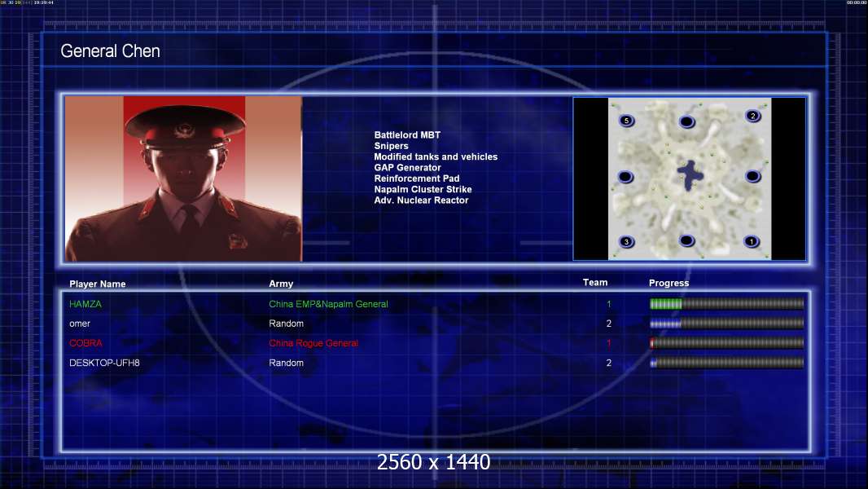The image size is (868, 489).
Task: Select the unnumbered right-edge start marker on minimap
Action: [x=752, y=176]
